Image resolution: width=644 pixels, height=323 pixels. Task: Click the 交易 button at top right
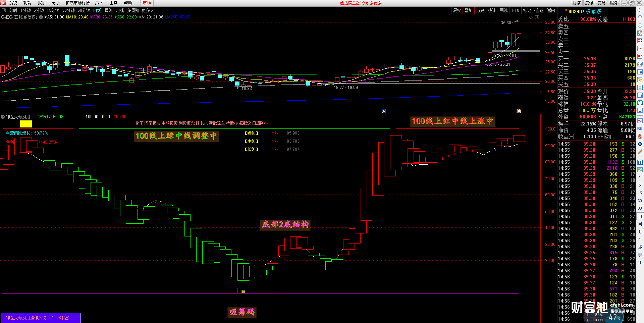(x=601, y=3)
